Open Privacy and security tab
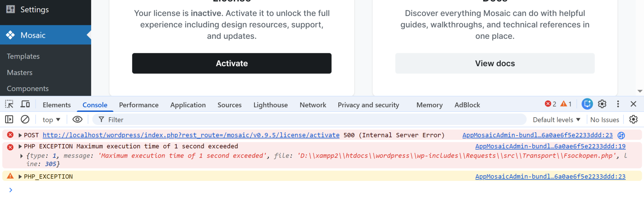Viewport: 644px width, 214px height. [369, 105]
